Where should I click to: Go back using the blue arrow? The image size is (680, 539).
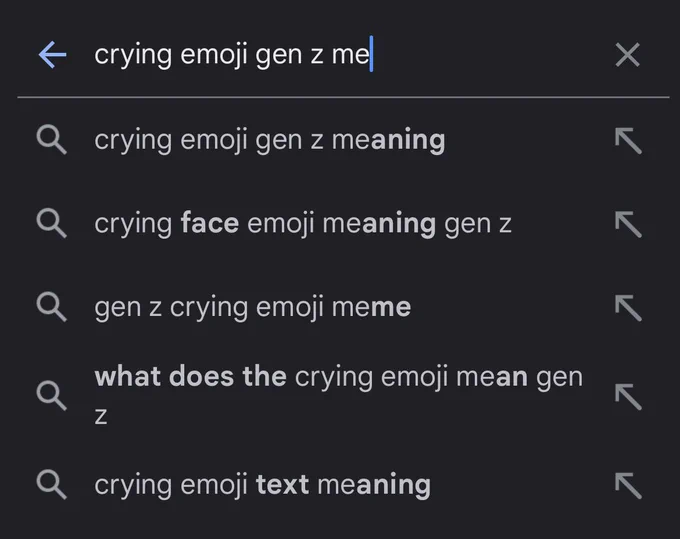click(x=52, y=55)
